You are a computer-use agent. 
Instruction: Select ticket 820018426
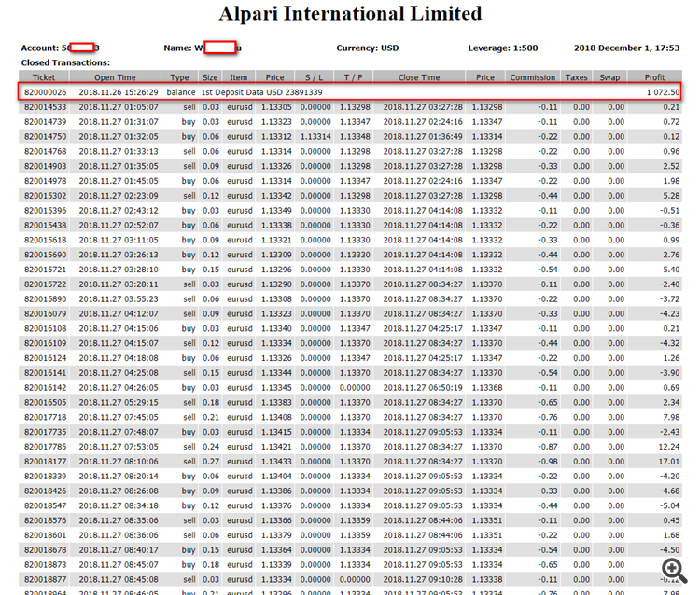tap(45, 491)
